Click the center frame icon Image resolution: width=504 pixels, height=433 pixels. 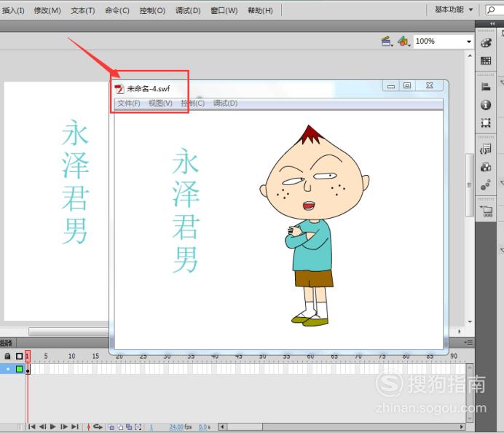pyautogui.click(x=88, y=427)
